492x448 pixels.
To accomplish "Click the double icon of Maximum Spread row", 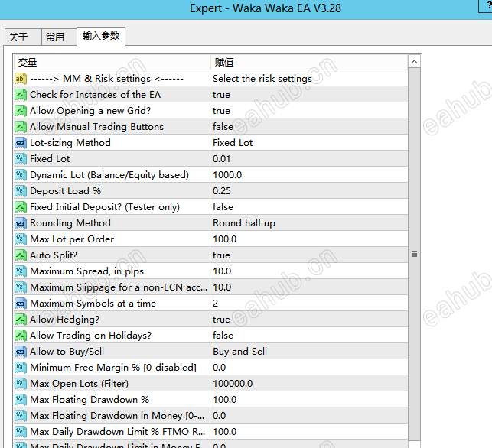I will 21,271.
